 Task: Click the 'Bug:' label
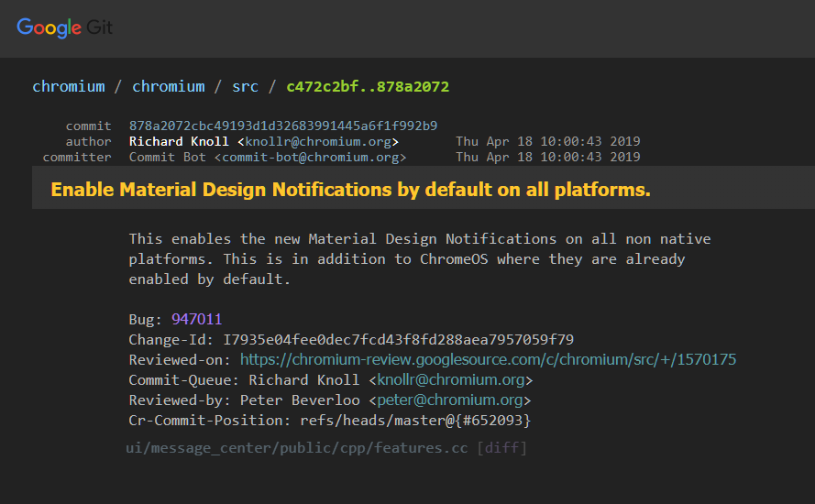tap(146, 319)
